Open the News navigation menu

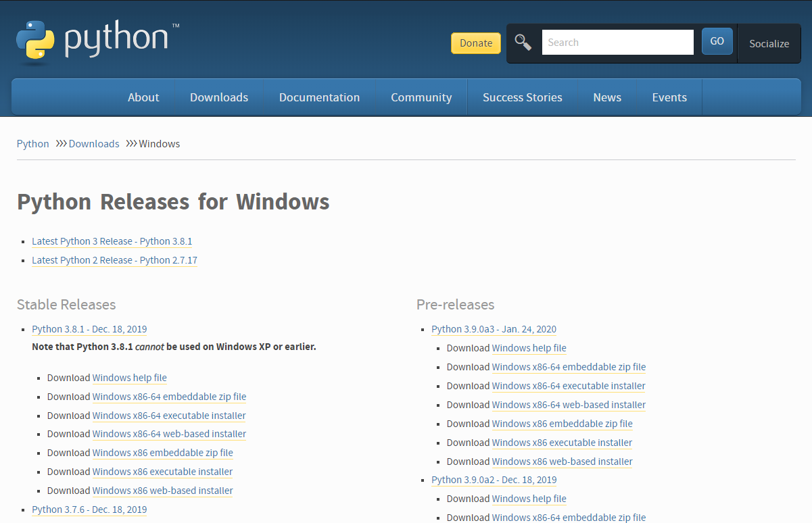607,97
